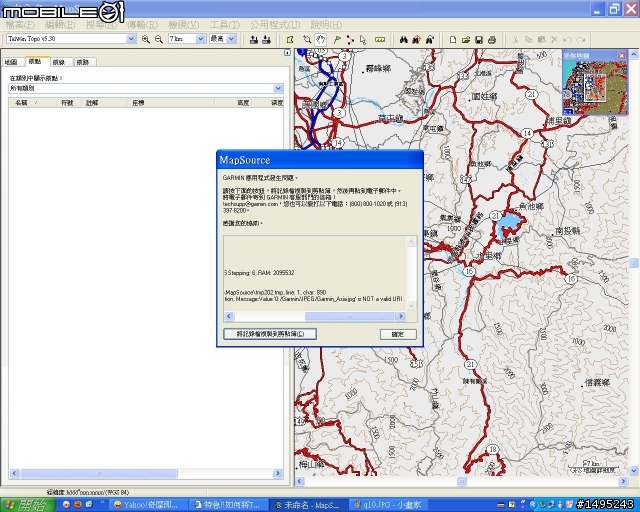
Task: Click the Copy icon in the toolbar
Action: tap(529, 40)
